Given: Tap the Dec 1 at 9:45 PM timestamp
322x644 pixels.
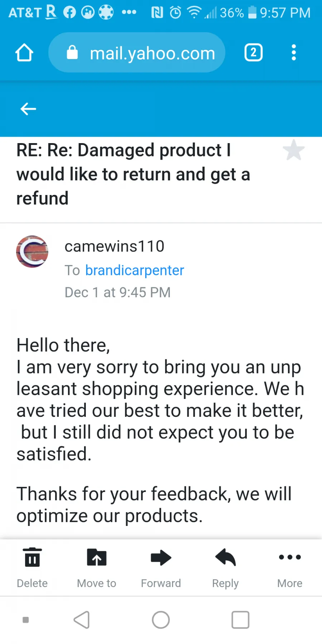Looking at the screenshot, I should tap(118, 292).
